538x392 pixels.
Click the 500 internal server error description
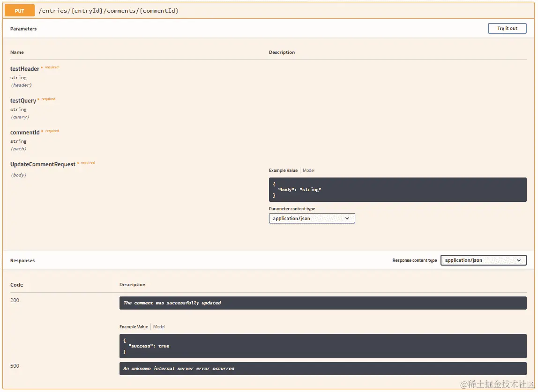point(322,368)
